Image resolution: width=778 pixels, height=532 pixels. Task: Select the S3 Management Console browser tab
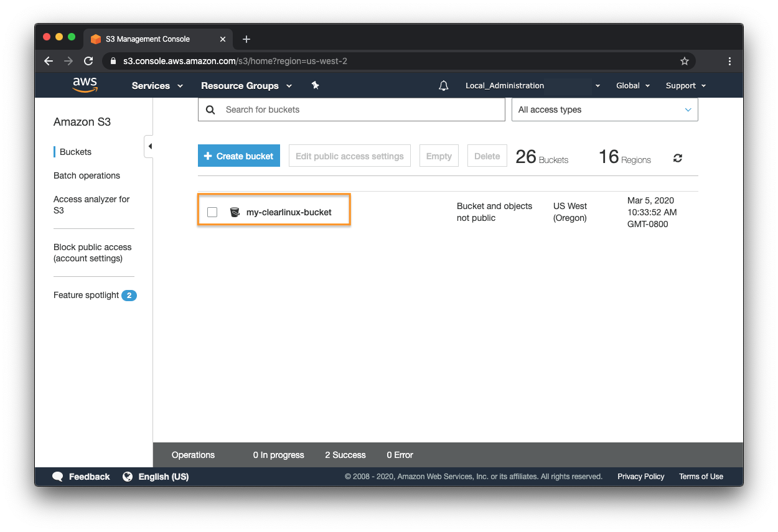pos(159,39)
